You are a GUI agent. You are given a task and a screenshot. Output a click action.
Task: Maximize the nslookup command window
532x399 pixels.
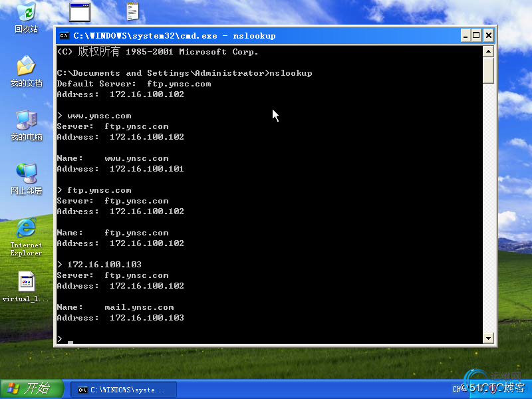pos(476,35)
